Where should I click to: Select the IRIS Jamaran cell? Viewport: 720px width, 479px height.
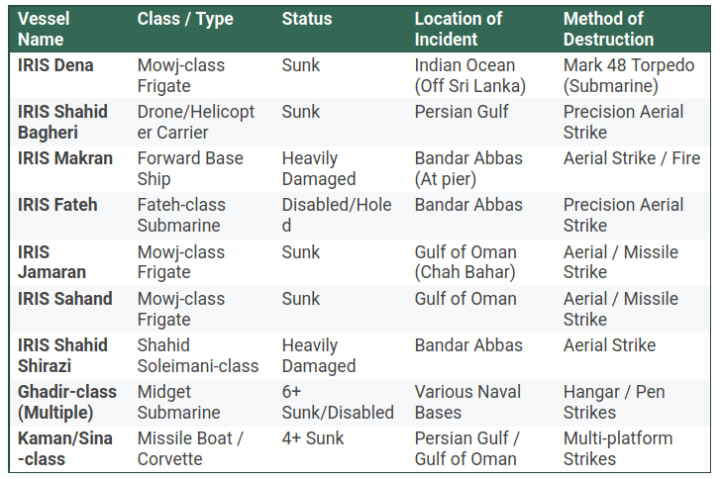[51, 262]
